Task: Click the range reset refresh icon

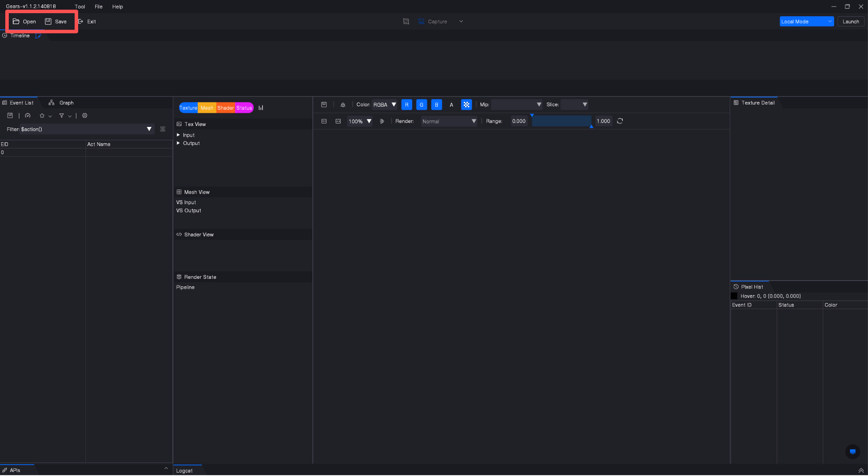Action: point(620,121)
